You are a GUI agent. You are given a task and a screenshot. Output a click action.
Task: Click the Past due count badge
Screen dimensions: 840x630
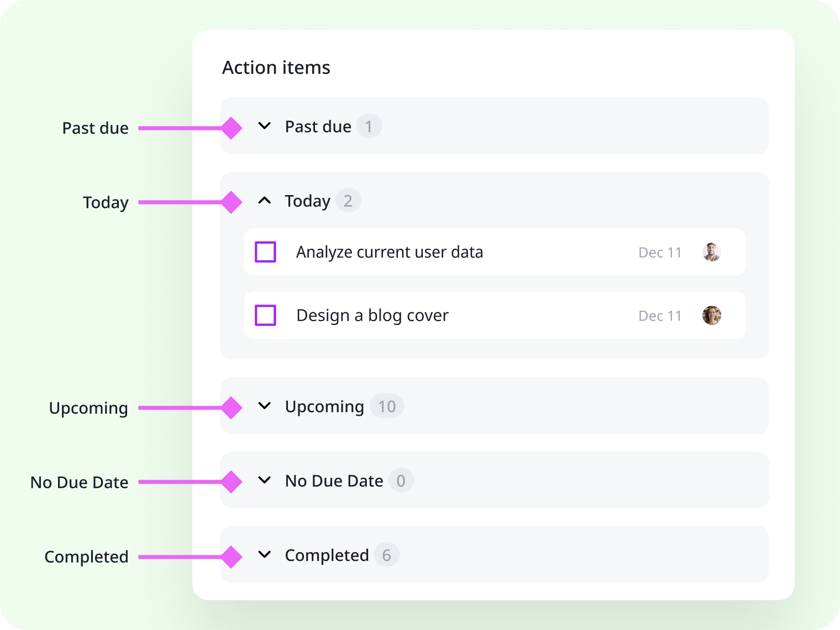click(x=369, y=126)
